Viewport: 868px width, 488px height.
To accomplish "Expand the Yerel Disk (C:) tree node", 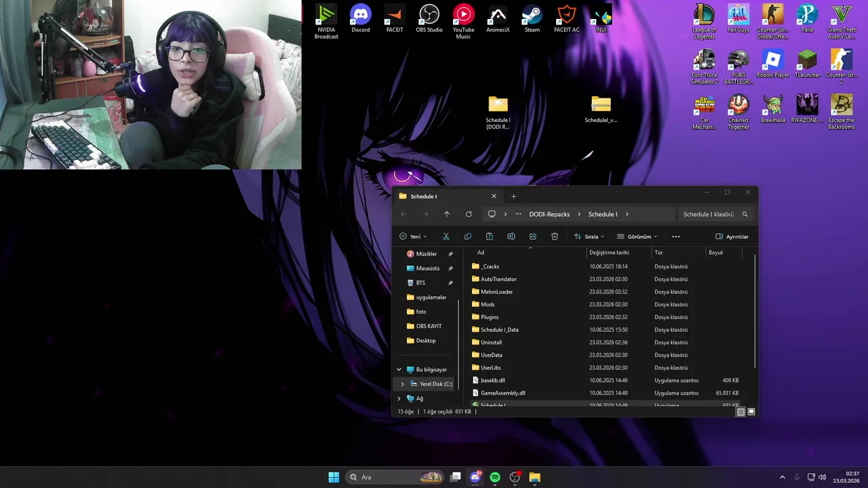I will pos(402,384).
